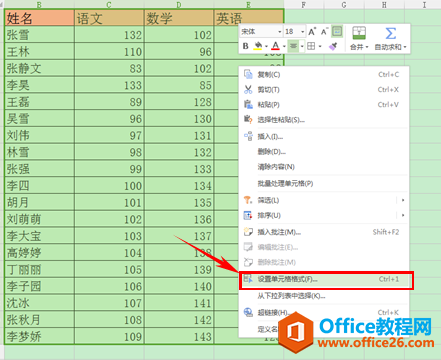Image resolution: width=441 pixels, height=360 pixels.
Task: Open the 自动求和 dropdown arrow
Action: pos(405,47)
